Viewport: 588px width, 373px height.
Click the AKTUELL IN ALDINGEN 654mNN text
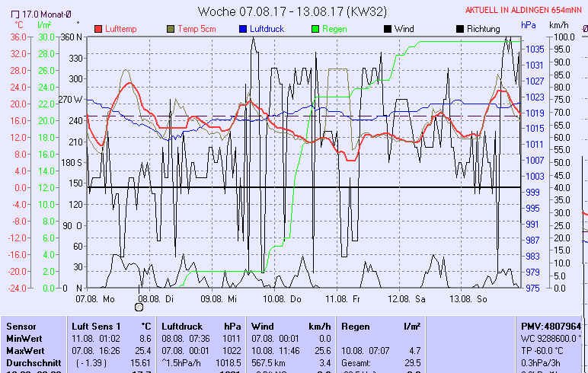point(525,10)
